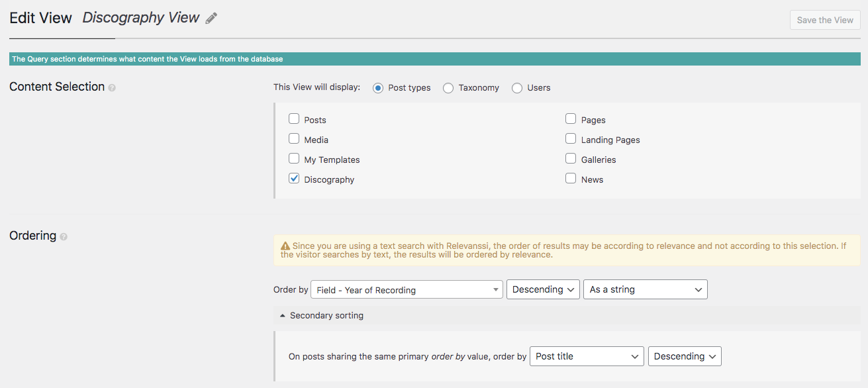Click the Ordering section heading
This screenshot has height=388, width=868.
click(x=32, y=236)
